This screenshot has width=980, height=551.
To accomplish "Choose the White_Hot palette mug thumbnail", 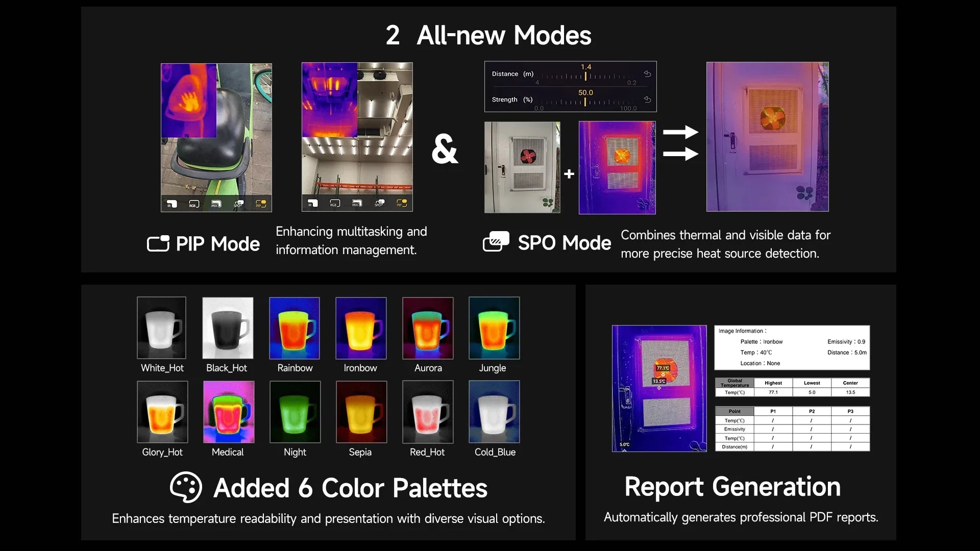I will [162, 328].
